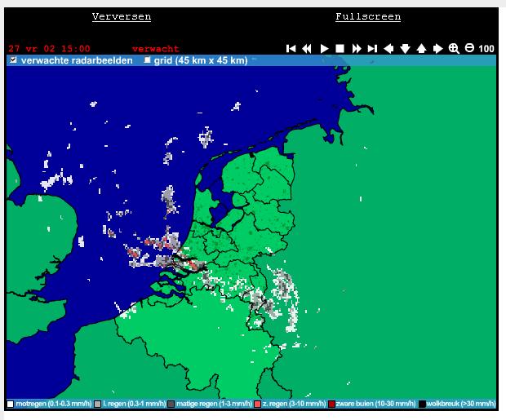
Task: Pan map up with arrow icon
Action: point(421,49)
